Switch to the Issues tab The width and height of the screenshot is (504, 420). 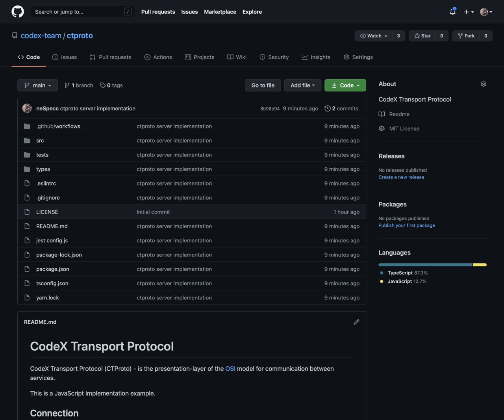(x=65, y=57)
